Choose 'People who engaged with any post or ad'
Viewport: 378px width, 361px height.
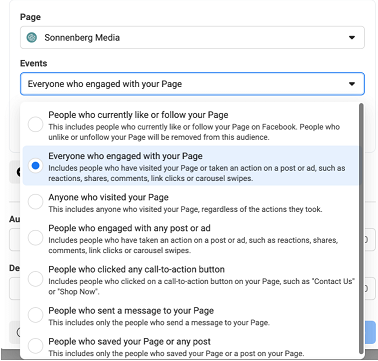(190, 239)
